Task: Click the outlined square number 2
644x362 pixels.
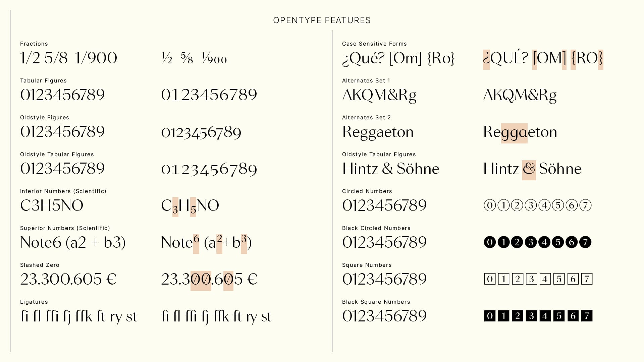Action: coord(518,279)
